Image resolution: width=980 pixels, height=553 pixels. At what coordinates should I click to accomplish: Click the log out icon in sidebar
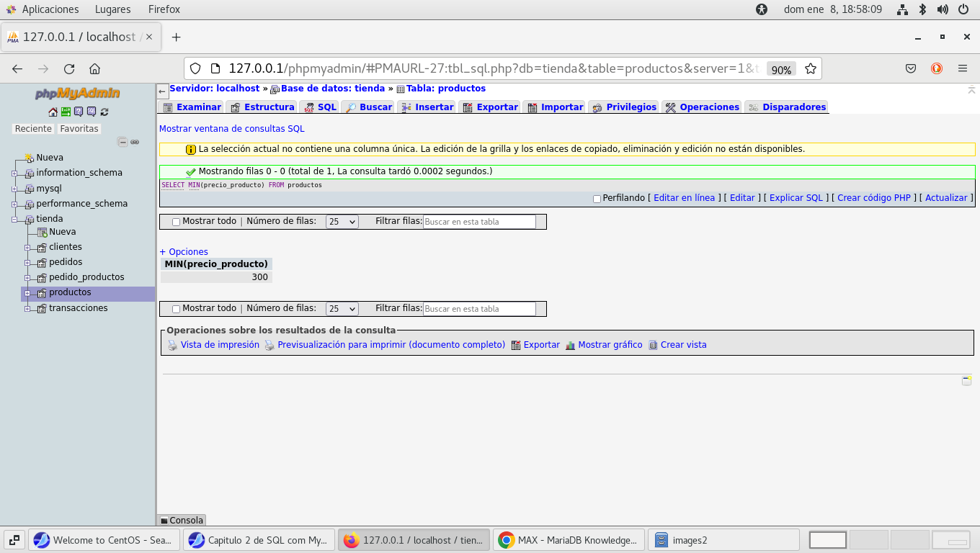point(66,112)
